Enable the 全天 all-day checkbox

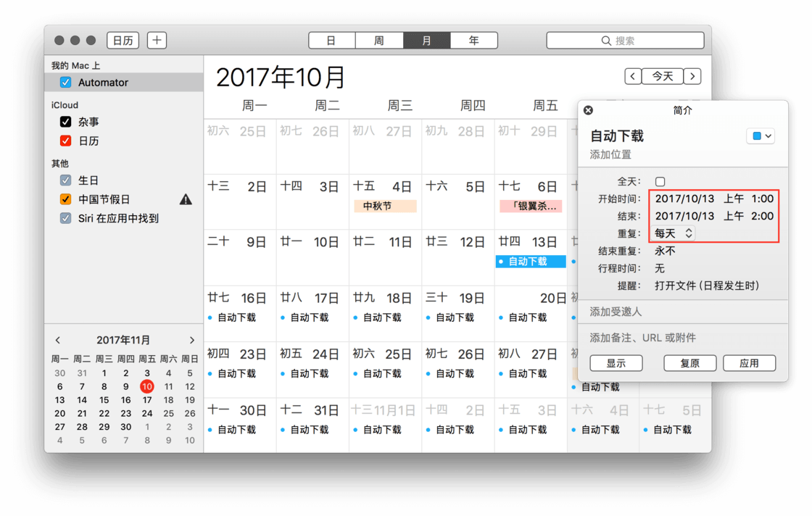[660, 181]
